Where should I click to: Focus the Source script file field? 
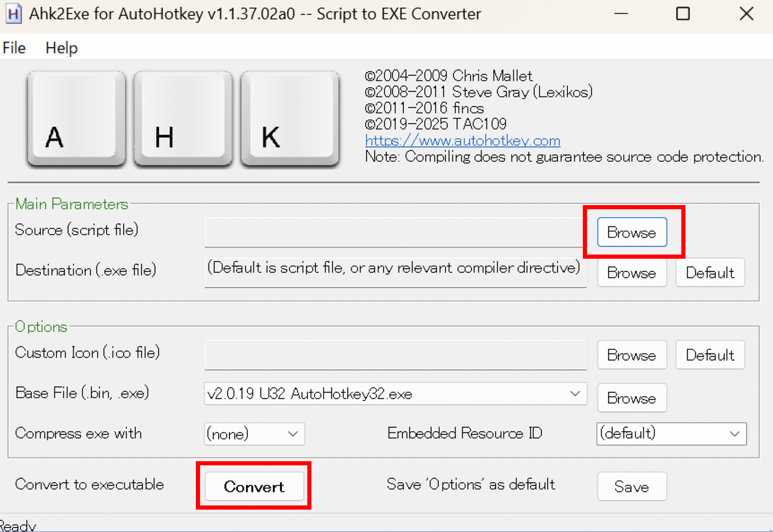coord(395,232)
